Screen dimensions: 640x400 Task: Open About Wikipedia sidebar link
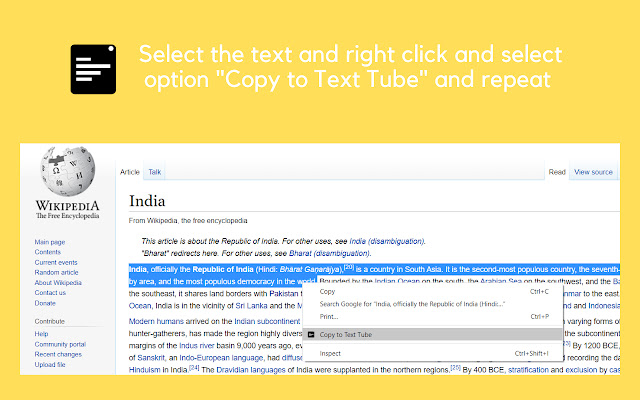58,282
